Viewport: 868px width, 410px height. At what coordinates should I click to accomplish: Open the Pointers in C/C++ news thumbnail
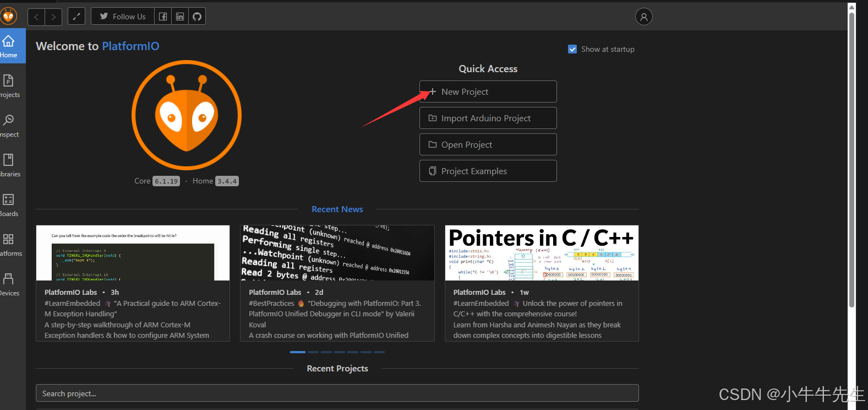pos(542,253)
